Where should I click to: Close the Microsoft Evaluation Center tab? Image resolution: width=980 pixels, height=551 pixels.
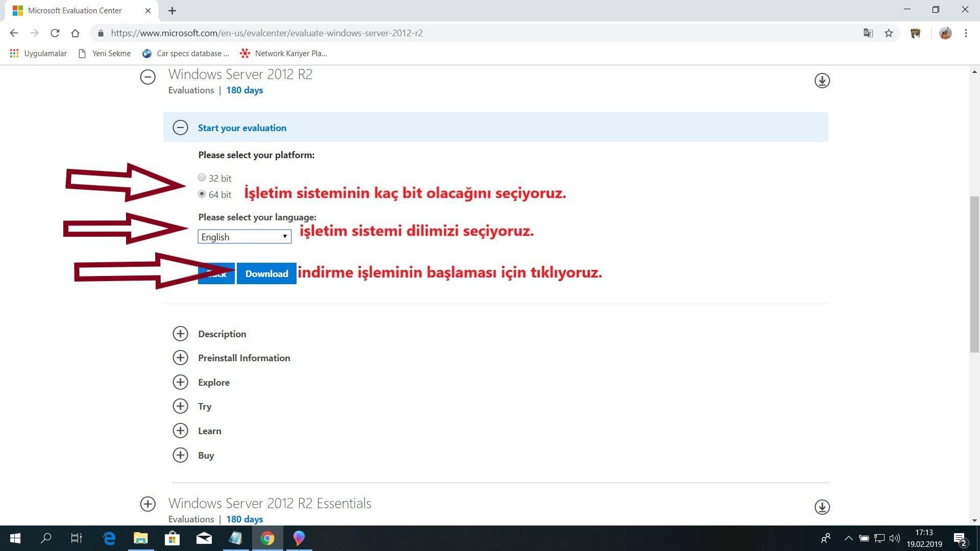[x=148, y=11]
